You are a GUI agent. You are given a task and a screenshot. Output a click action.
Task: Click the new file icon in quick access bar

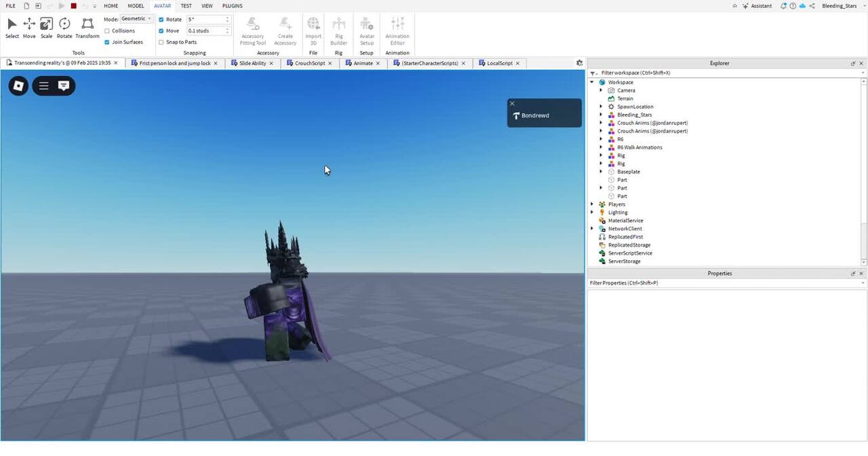point(26,6)
